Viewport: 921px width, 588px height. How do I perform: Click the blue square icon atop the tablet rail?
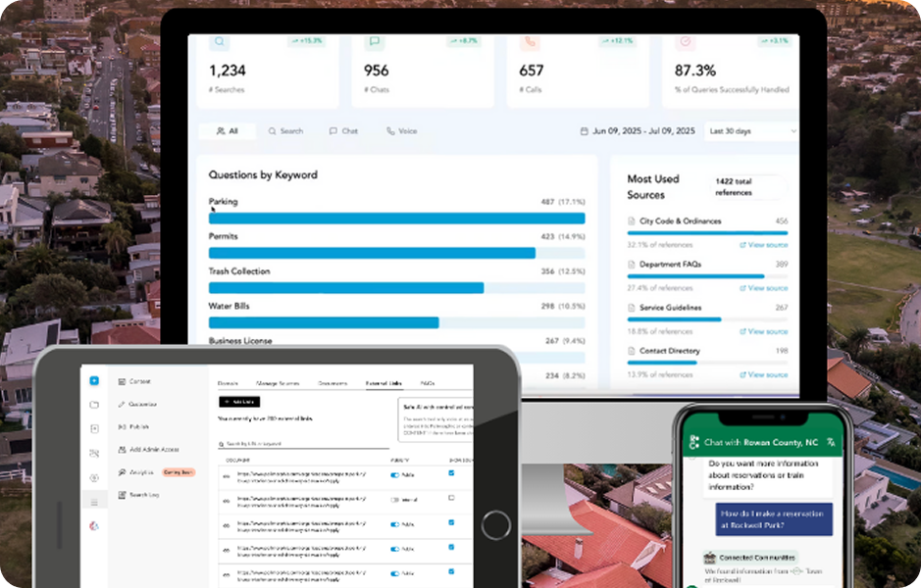[x=94, y=381]
